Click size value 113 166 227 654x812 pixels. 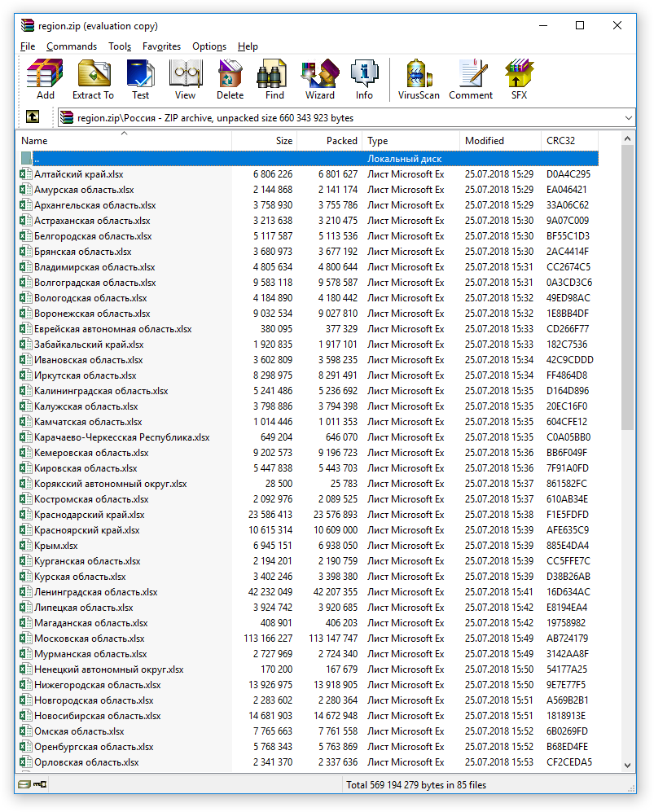(268, 638)
